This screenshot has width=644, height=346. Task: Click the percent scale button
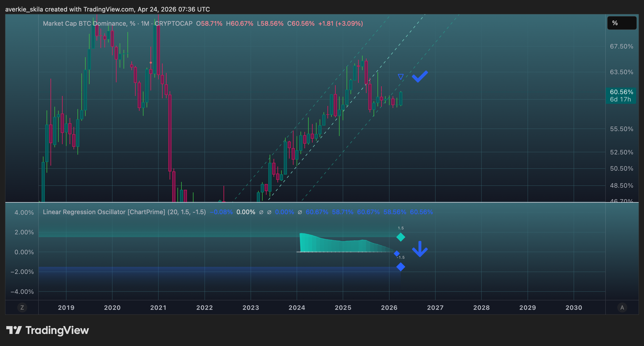[622, 23]
